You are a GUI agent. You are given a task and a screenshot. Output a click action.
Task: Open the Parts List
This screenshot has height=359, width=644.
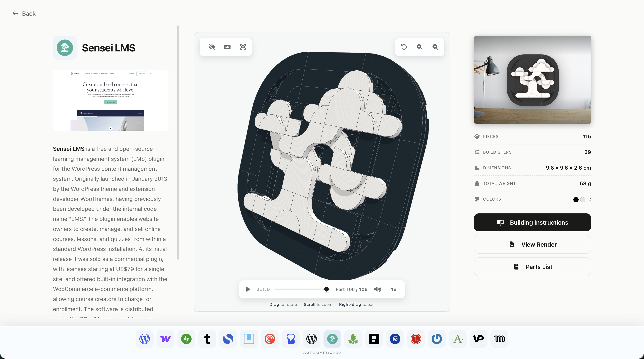coord(533,267)
